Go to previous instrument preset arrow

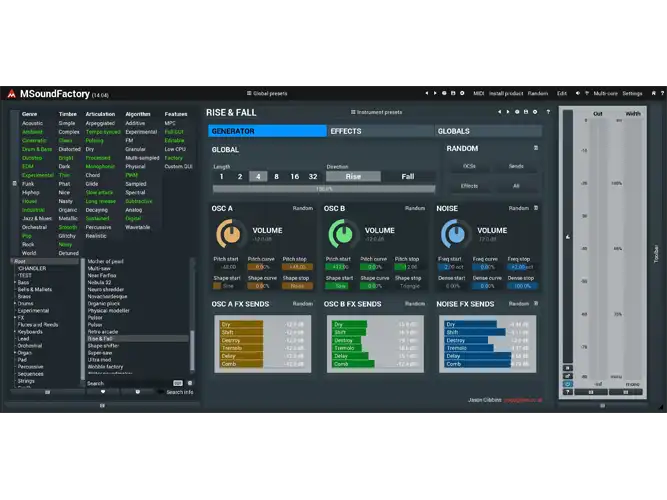pyautogui.click(x=499, y=112)
